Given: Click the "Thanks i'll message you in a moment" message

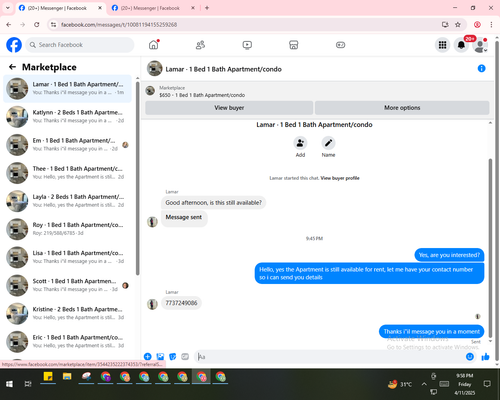Looking at the screenshot, I should (431, 332).
